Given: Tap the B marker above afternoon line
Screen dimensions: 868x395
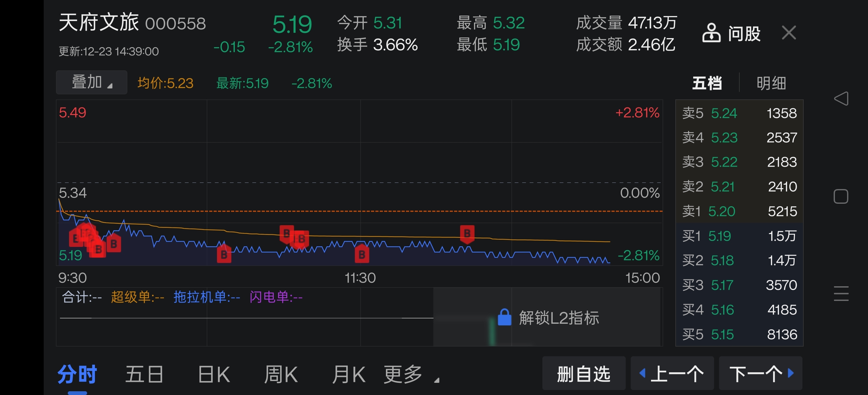Looking at the screenshot, I should (467, 233).
